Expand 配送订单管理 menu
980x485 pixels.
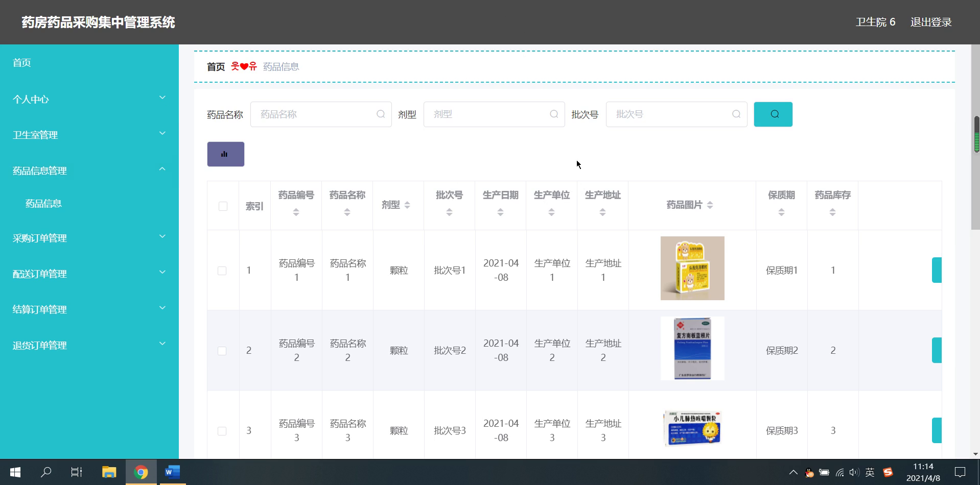coord(89,274)
